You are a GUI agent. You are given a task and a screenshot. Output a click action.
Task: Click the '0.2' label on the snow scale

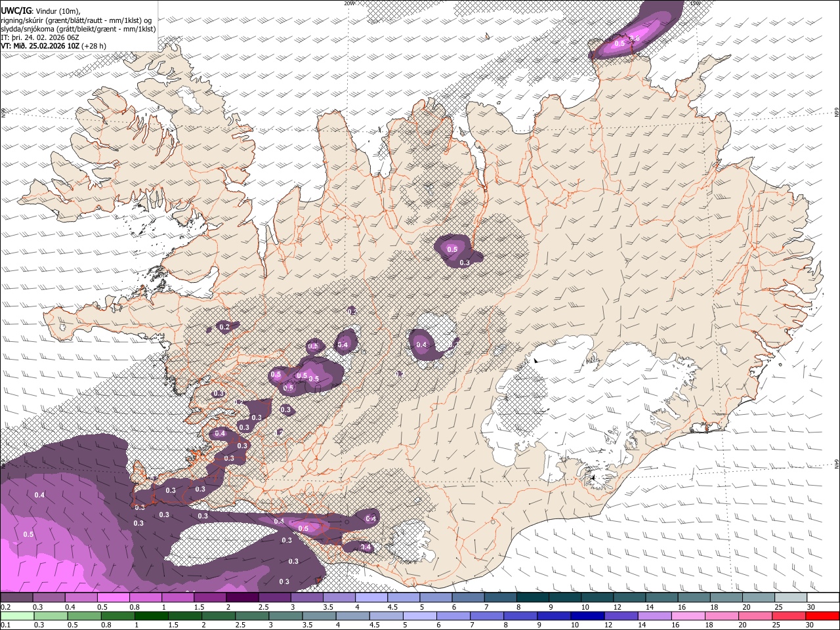5,607
